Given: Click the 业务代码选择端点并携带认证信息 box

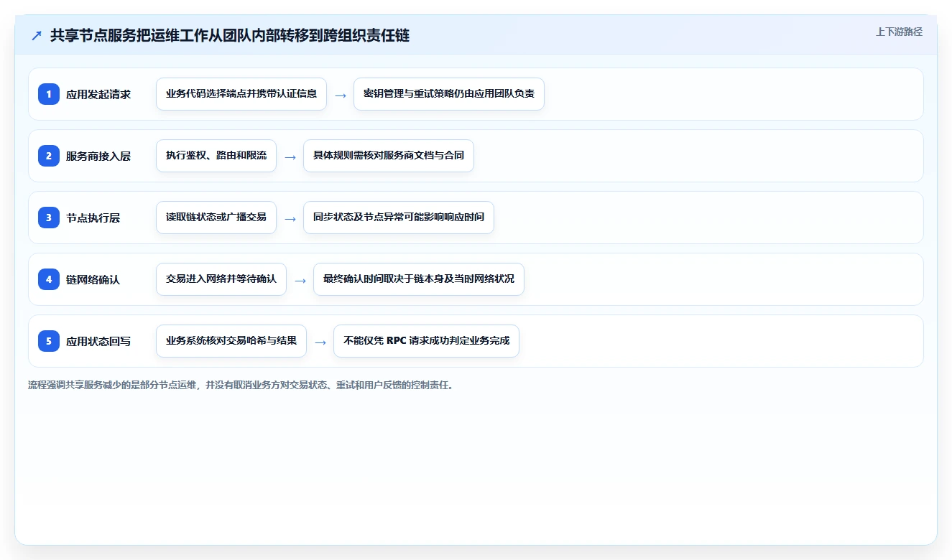Looking at the screenshot, I should pos(241,94).
